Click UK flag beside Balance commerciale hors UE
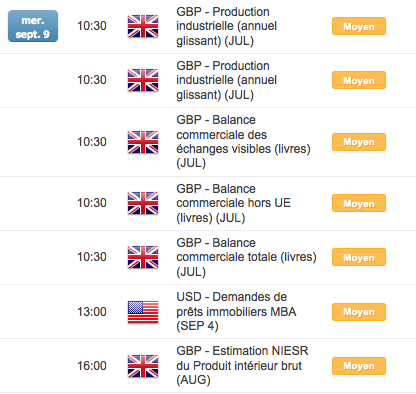 click(x=143, y=203)
